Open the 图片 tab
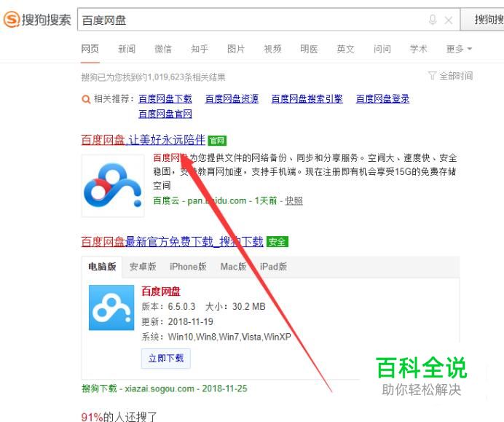 236,50
